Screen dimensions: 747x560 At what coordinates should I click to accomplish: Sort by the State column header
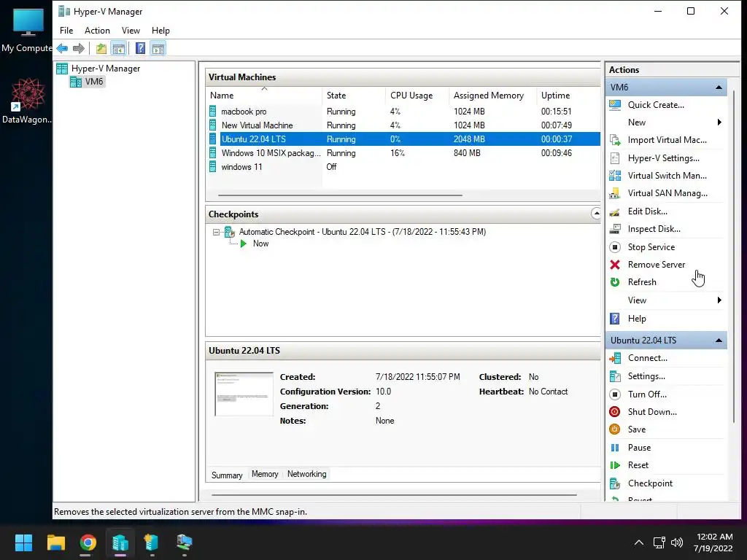(354, 96)
